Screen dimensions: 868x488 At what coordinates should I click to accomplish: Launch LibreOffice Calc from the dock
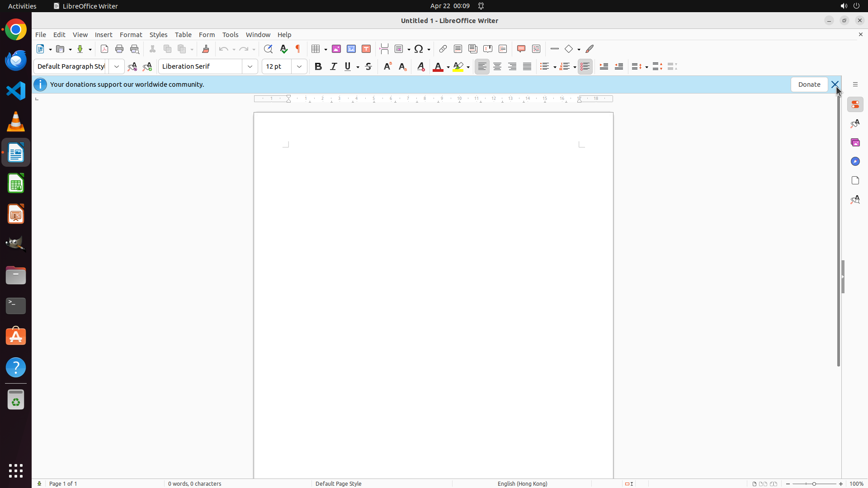point(16,183)
